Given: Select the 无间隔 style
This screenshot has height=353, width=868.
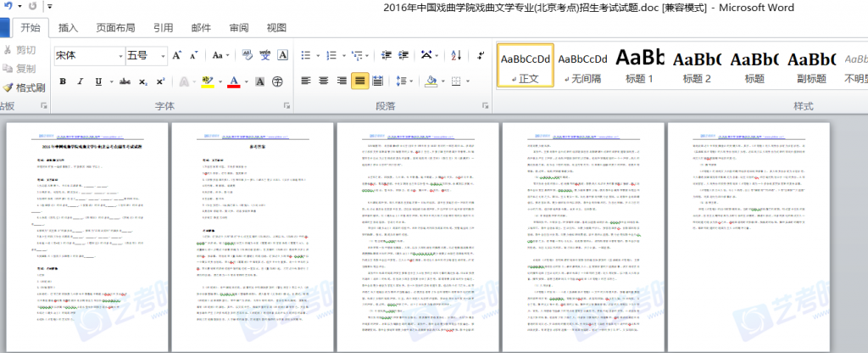Looking at the screenshot, I should tap(584, 65).
